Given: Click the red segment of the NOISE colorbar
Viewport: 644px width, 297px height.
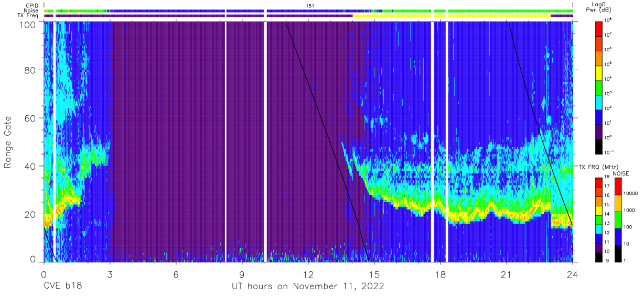Looking at the screenshot, I should click(617, 186).
